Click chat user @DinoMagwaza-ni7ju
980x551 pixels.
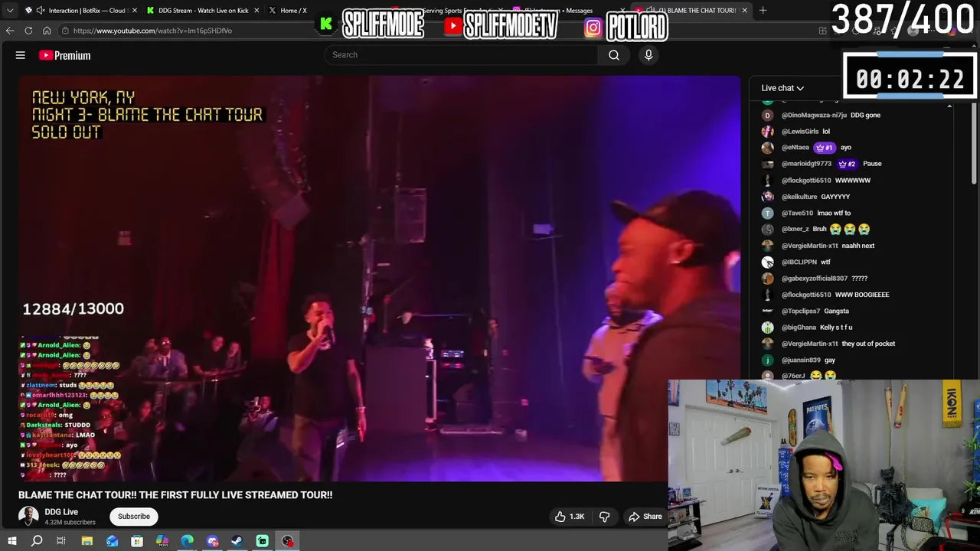click(x=814, y=116)
